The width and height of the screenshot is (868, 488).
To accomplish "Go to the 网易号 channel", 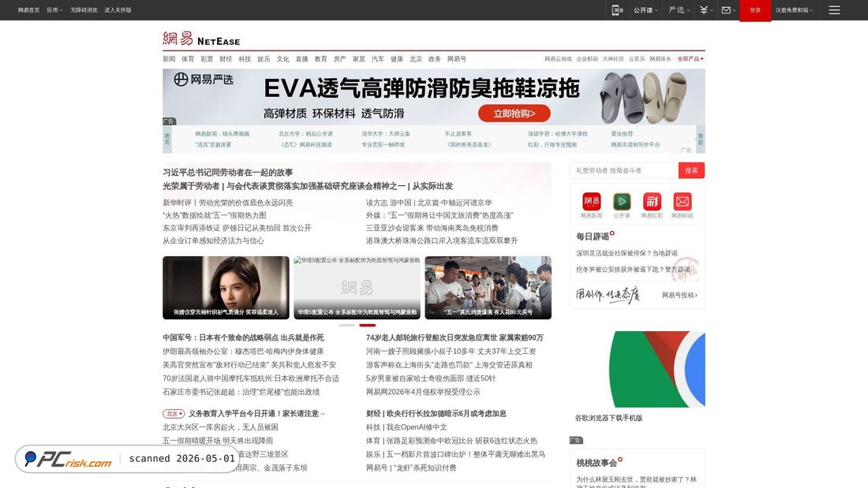I will pyautogui.click(x=457, y=58).
